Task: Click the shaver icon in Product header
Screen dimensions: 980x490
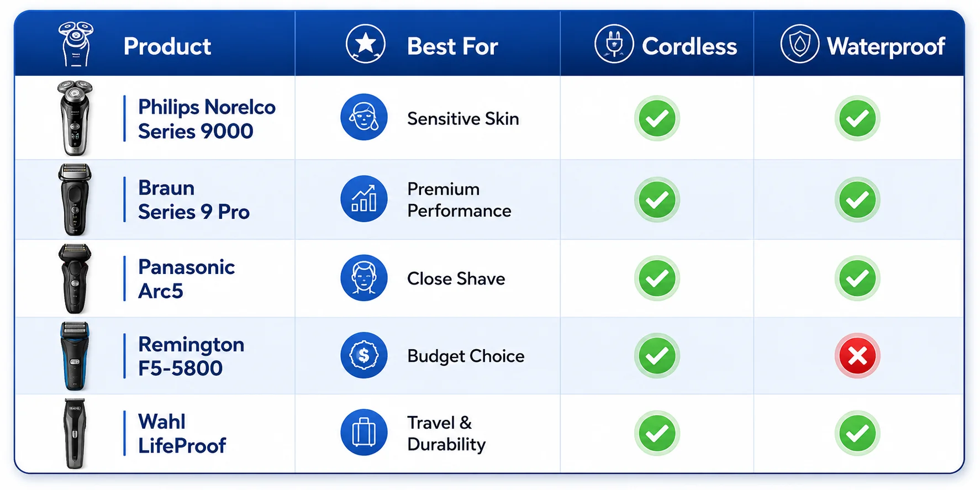Action: [76, 44]
